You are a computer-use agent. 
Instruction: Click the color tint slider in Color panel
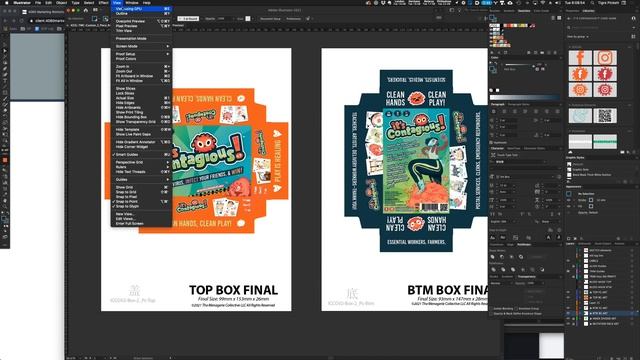tap(519, 65)
